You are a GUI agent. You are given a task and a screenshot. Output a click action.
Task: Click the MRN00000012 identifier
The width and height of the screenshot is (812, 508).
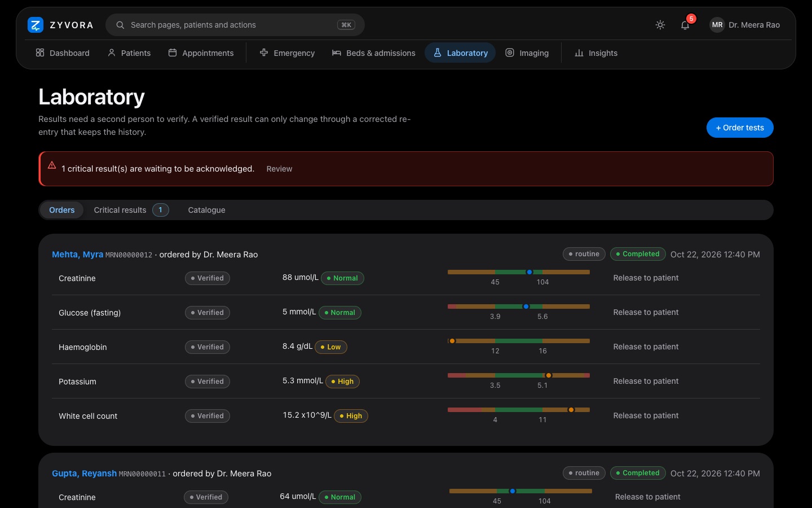pyautogui.click(x=129, y=255)
